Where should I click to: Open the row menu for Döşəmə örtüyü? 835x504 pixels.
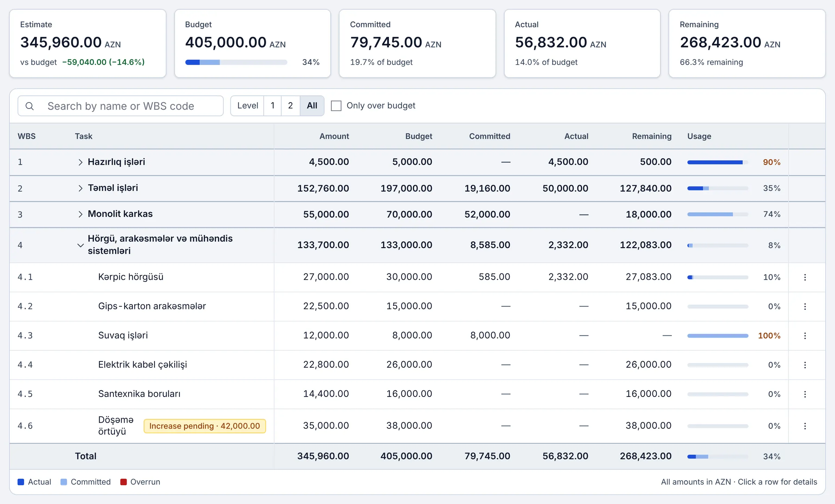[805, 426]
